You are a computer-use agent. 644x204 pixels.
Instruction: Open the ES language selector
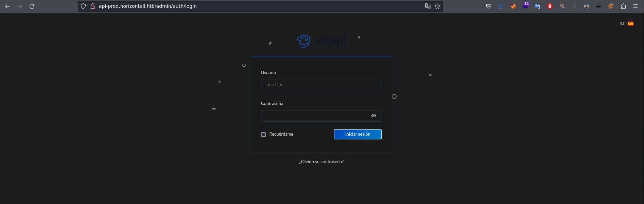[627, 23]
